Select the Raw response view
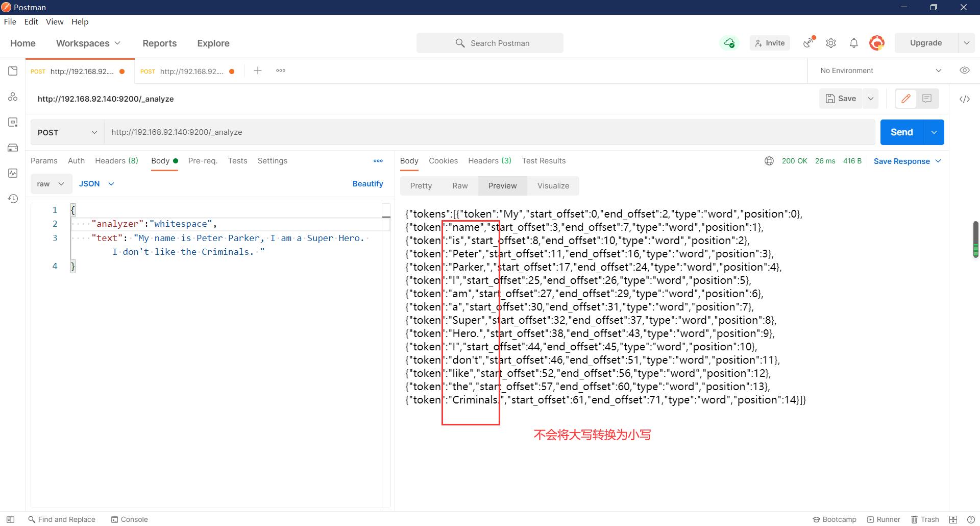This screenshot has height=526, width=980. (460, 186)
